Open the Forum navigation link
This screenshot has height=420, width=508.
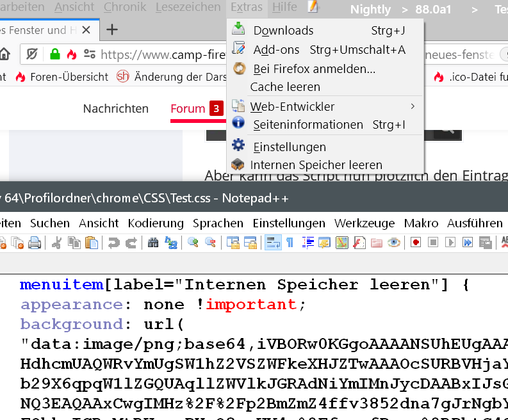click(188, 108)
